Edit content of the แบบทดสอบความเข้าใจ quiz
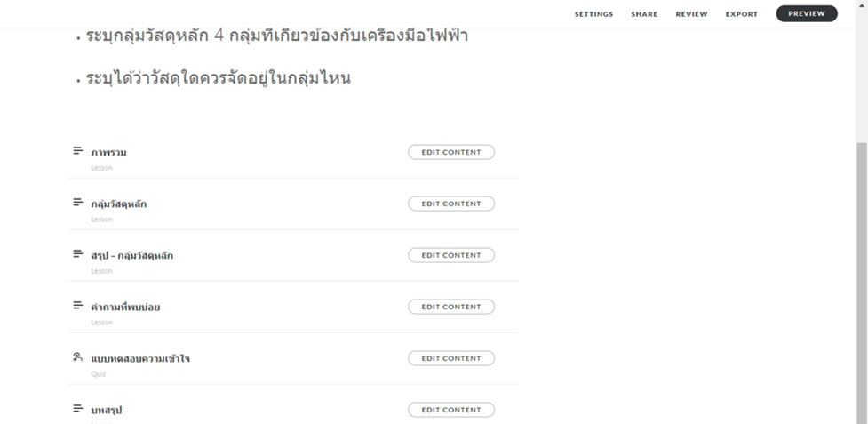Image resolution: width=868 pixels, height=424 pixels. (x=451, y=358)
